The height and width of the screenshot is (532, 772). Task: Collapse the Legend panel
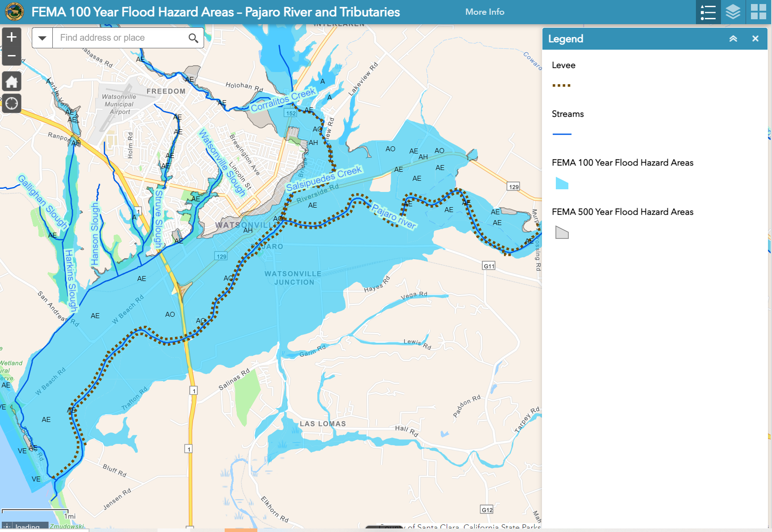733,38
